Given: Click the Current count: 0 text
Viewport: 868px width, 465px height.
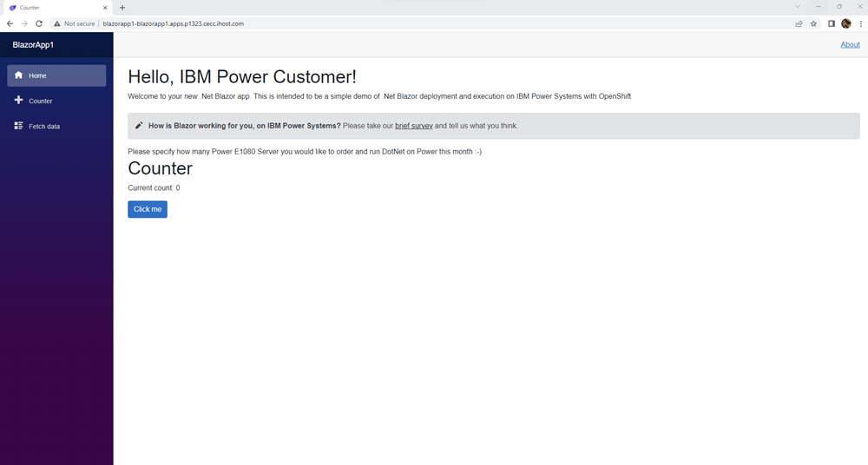Looking at the screenshot, I should [154, 187].
